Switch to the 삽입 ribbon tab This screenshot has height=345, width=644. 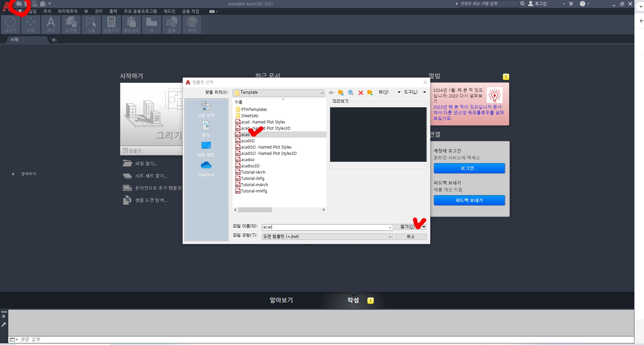pyautogui.click(x=33, y=11)
